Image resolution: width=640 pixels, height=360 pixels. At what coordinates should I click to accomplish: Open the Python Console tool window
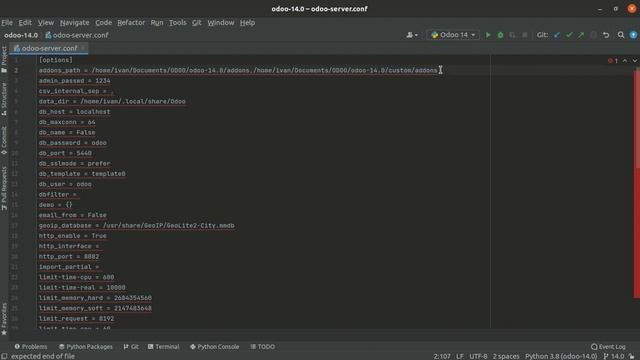coord(214,347)
